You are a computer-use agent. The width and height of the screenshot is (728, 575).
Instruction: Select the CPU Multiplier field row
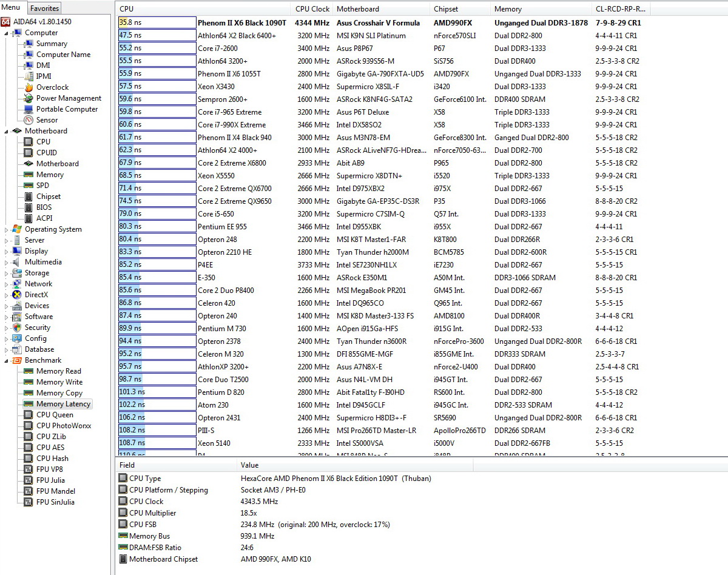(x=422, y=513)
